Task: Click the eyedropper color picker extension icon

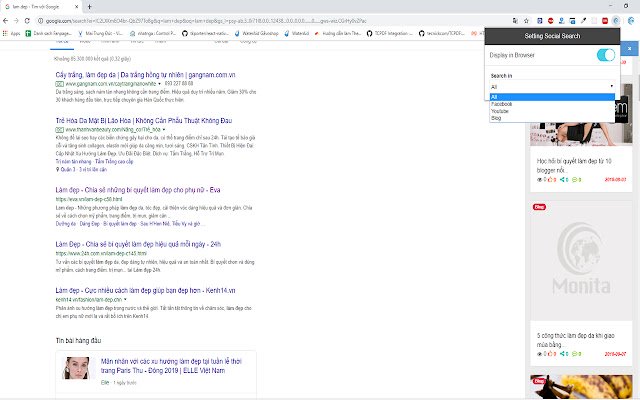Action: (x=584, y=20)
